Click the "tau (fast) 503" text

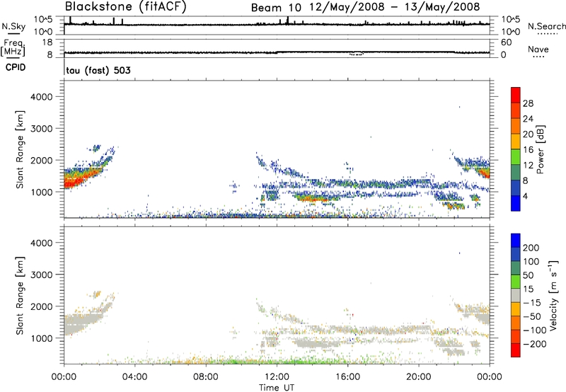[98, 70]
